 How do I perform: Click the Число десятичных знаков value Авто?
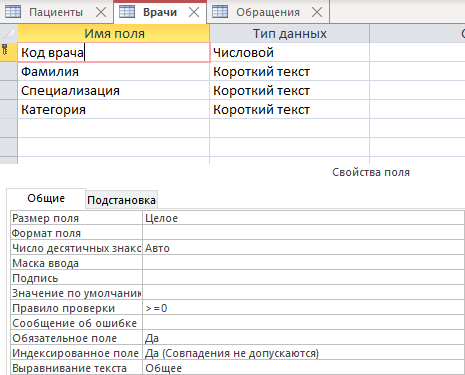tap(303, 248)
